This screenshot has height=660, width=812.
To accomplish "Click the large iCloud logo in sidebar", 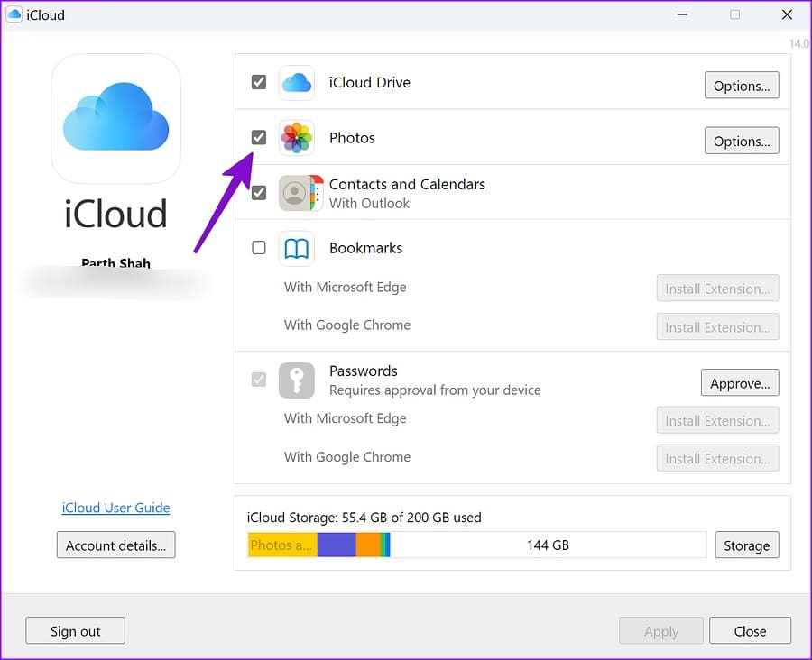I will 116,119.
